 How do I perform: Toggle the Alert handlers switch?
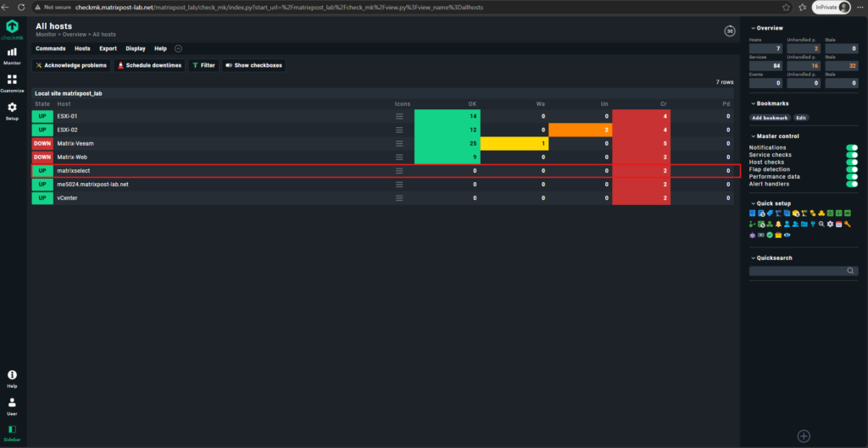pos(851,184)
